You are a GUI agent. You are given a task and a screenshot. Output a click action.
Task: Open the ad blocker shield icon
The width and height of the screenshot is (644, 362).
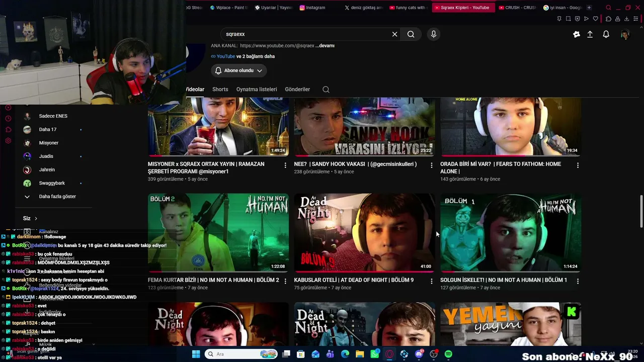577,19
